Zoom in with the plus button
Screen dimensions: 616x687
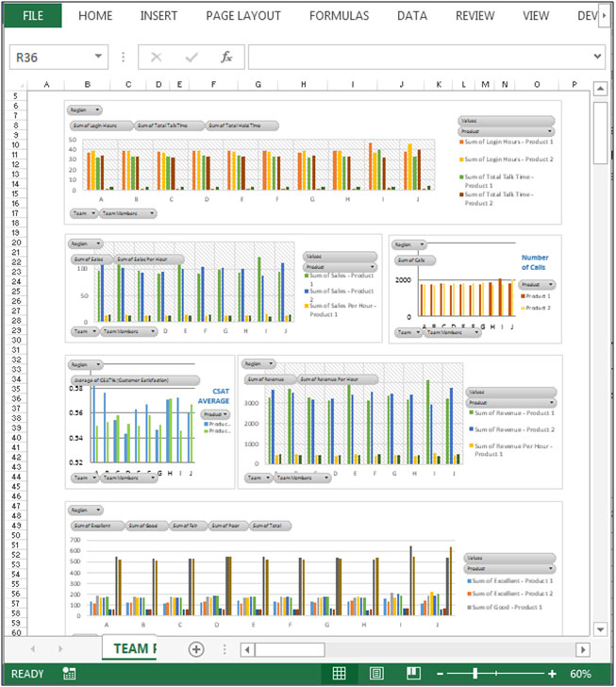552,674
